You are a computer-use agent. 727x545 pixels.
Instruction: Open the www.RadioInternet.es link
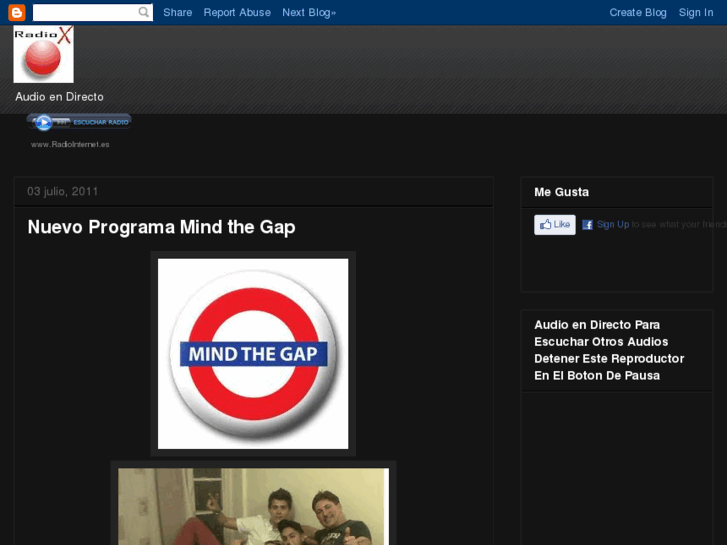point(70,144)
